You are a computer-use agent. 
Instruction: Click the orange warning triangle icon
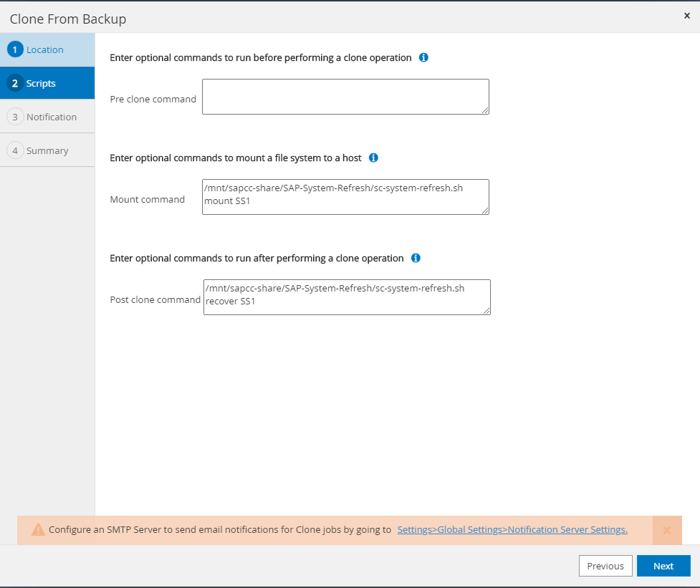click(x=38, y=530)
